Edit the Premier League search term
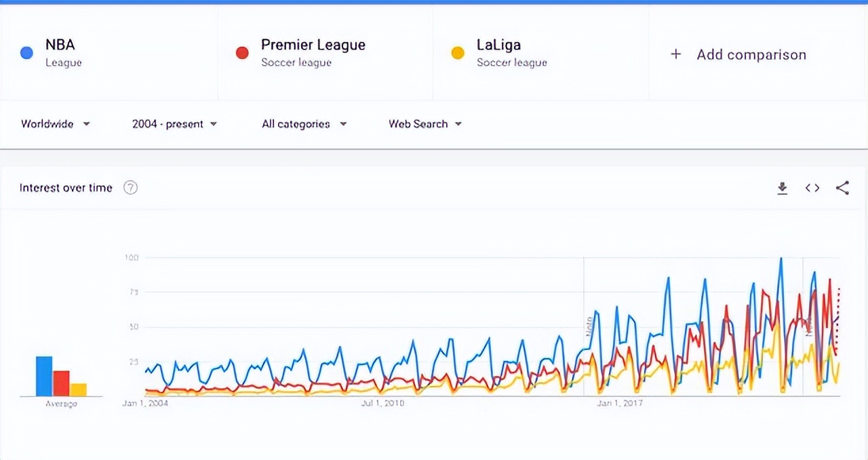The image size is (868, 460). pos(313,45)
